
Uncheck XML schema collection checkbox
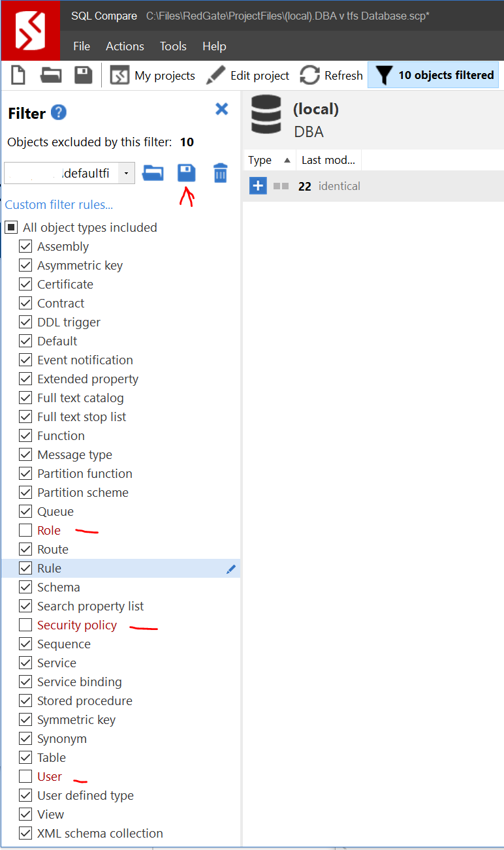click(25, 834)
